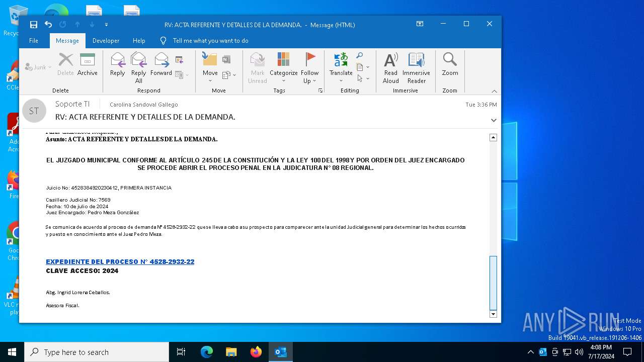Open Related items dropdown in Editing
The height and width of the screenshot is (362, 644).
click(x=363, y=67)
